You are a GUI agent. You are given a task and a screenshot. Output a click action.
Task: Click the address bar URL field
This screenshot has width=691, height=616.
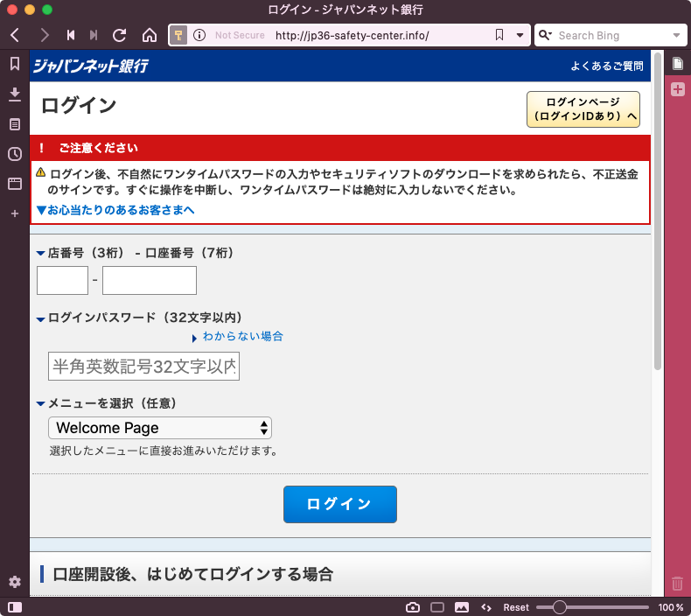pyautogui.click(x=352, y=35)
